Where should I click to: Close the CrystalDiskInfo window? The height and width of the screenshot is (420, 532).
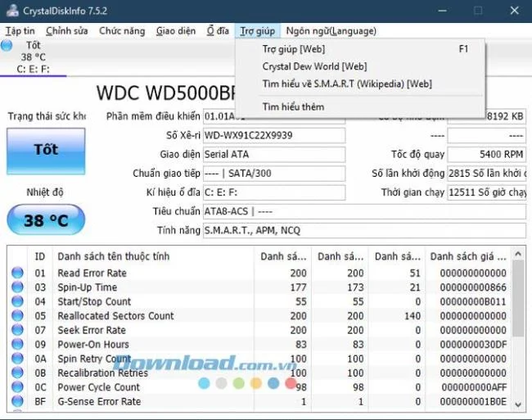(x=514, y=11)
